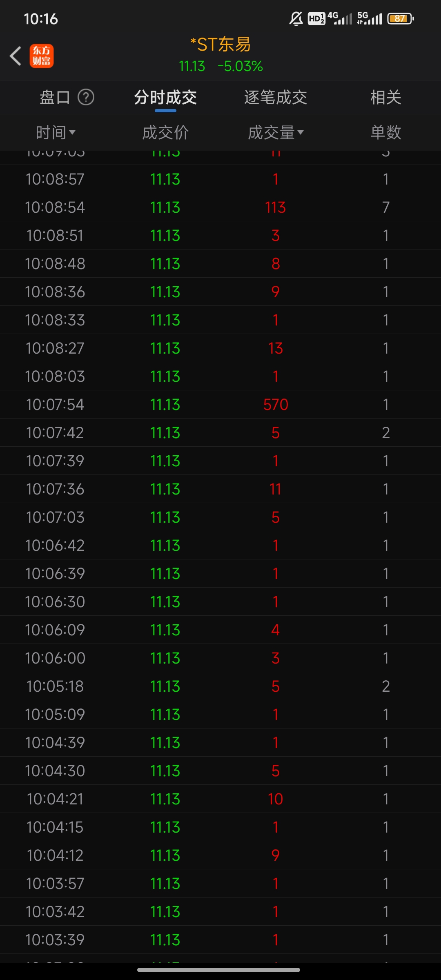Switch to the 盘口 tab
Viewport: 441px width, 980px height.
55,97
